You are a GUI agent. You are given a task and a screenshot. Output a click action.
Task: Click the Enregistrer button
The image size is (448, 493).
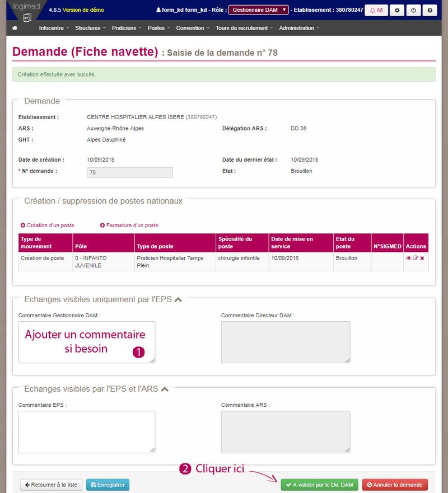(108, 485)
